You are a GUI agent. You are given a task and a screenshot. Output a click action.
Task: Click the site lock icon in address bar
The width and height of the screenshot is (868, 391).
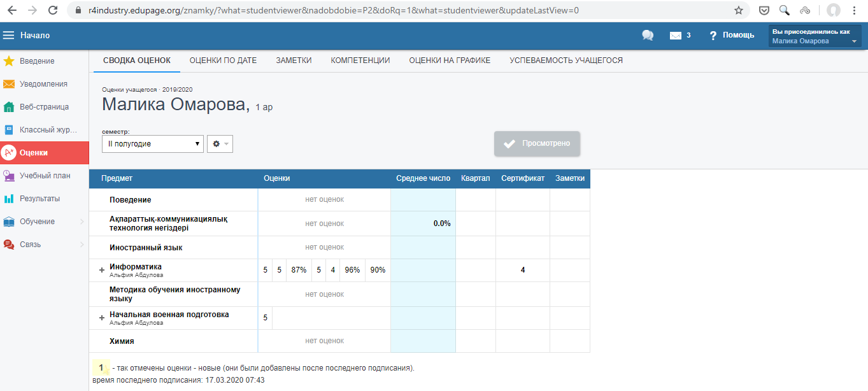point(78,11)
